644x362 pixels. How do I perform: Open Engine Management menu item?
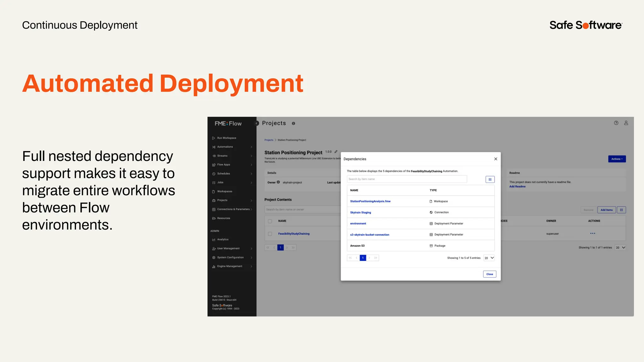pos(230,266)
